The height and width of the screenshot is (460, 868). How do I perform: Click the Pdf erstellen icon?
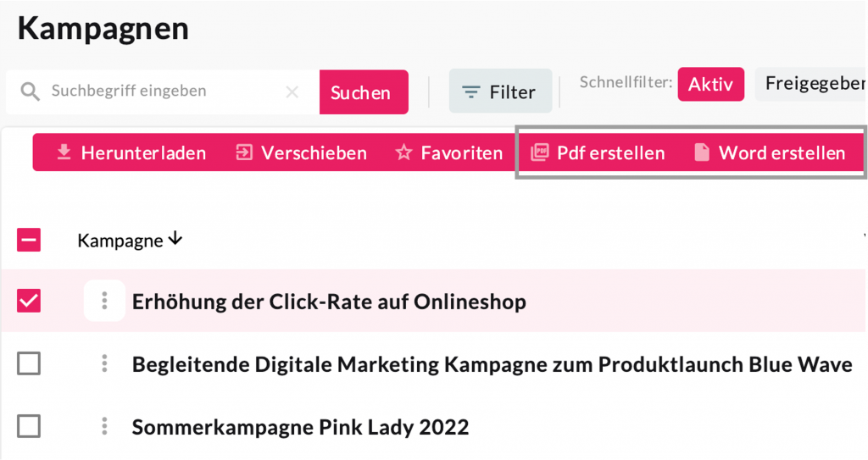pyautogui.click(x=539, y=152)
